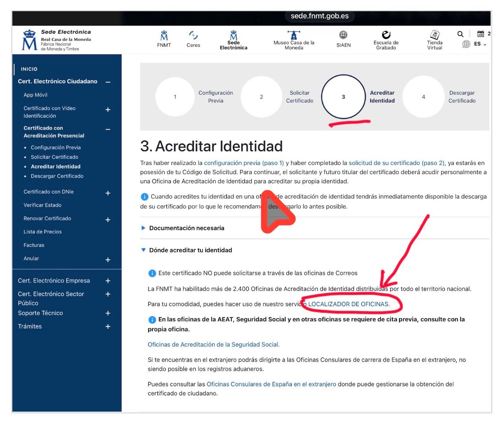The image size is (504, 426).
Task: Select the SIAEN globe icon
Action: tap(343, 35)
